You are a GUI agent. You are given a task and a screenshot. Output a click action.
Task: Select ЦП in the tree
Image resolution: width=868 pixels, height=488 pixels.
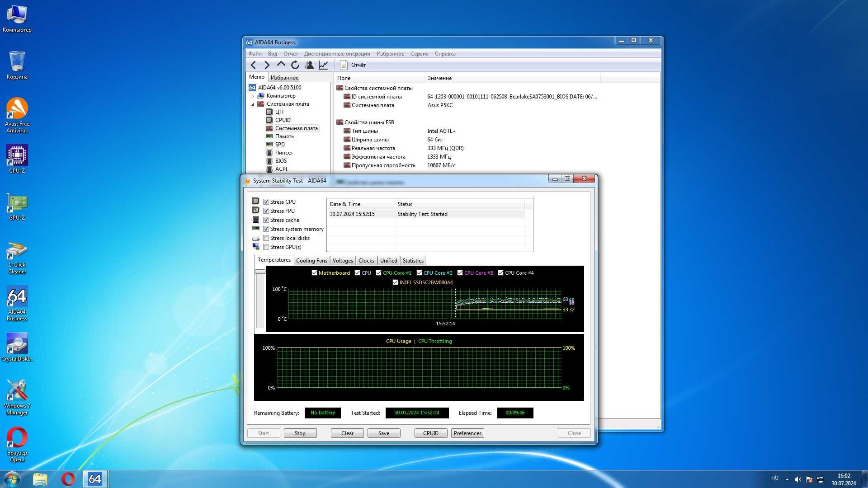tap(279, 112)
